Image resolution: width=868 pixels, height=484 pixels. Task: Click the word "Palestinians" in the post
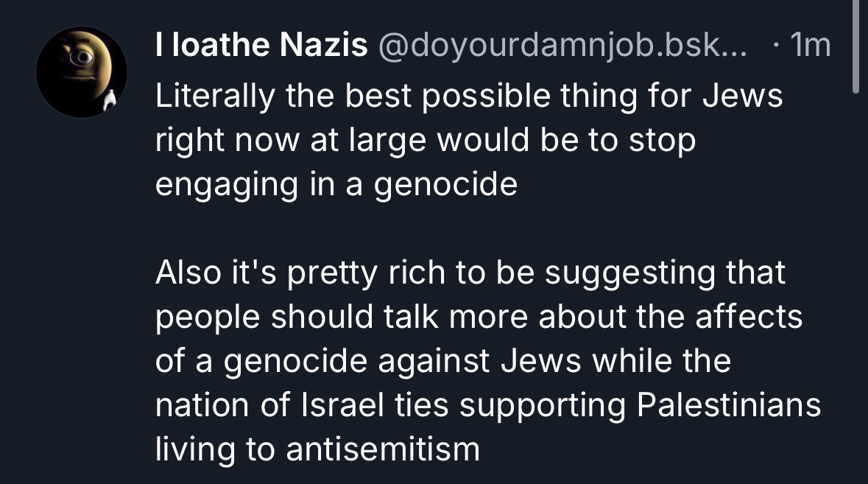point(728,406)
